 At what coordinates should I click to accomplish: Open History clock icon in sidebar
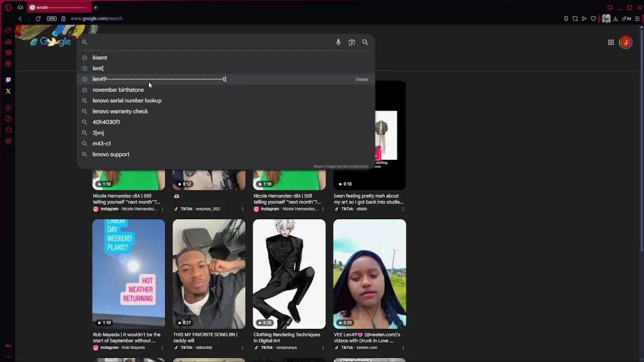click(x=8, y=119)
